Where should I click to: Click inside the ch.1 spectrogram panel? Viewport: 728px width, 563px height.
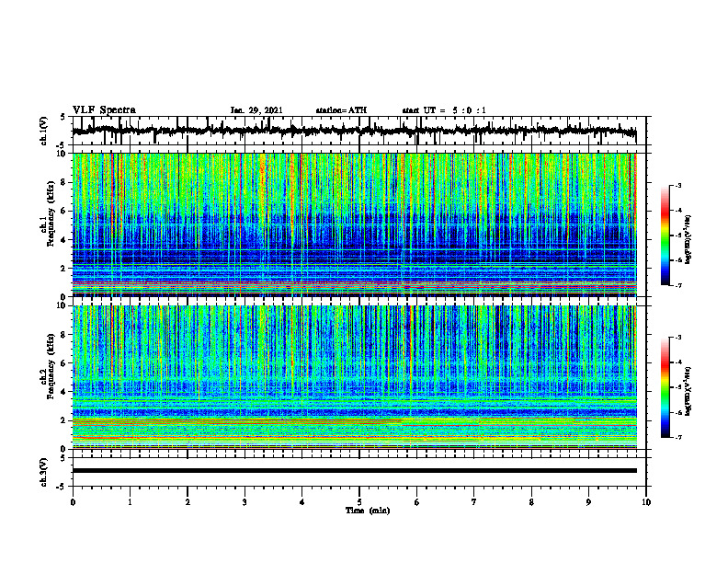[x=354, y=224]
